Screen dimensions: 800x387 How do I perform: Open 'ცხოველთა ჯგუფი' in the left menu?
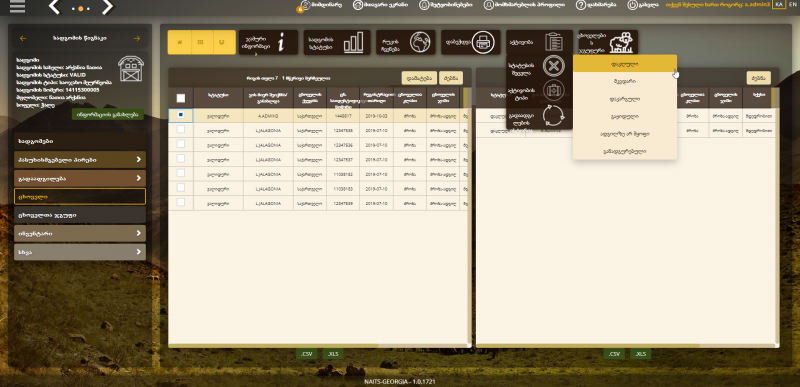click(x=80, y=215)
